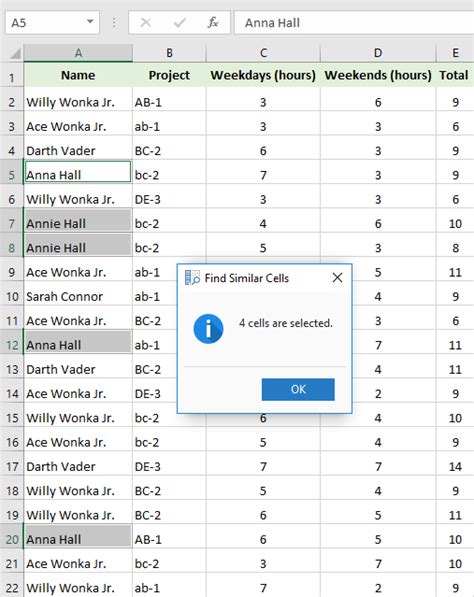Click the blue information icon in dialog
Image resolution: width=474 pixels, height=597 pixels.
[x=208, y=329]
